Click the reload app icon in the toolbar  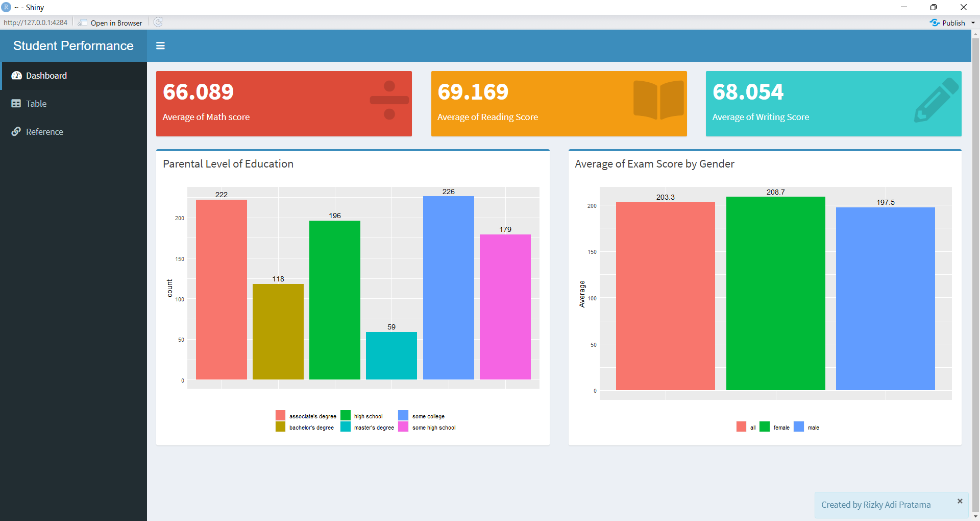(x=158, y=22)
